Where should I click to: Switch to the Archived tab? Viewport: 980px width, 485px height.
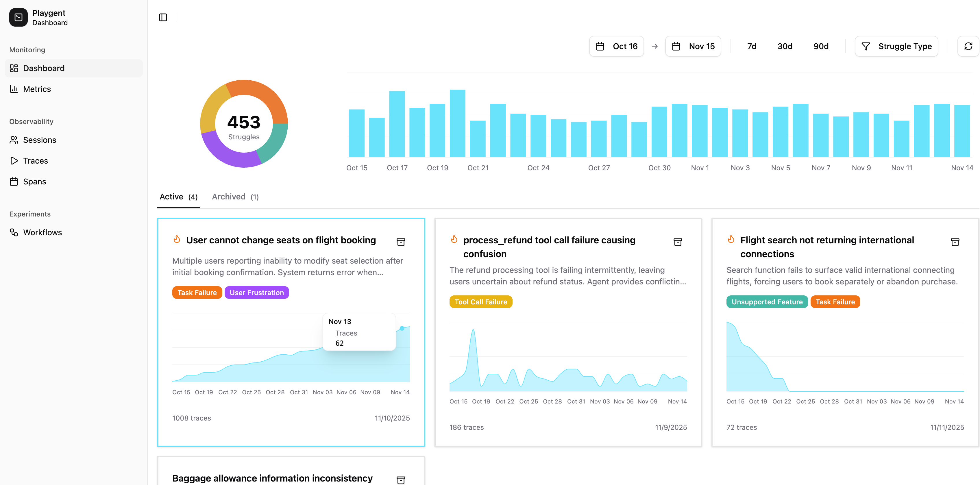click(x=235, y=196)
